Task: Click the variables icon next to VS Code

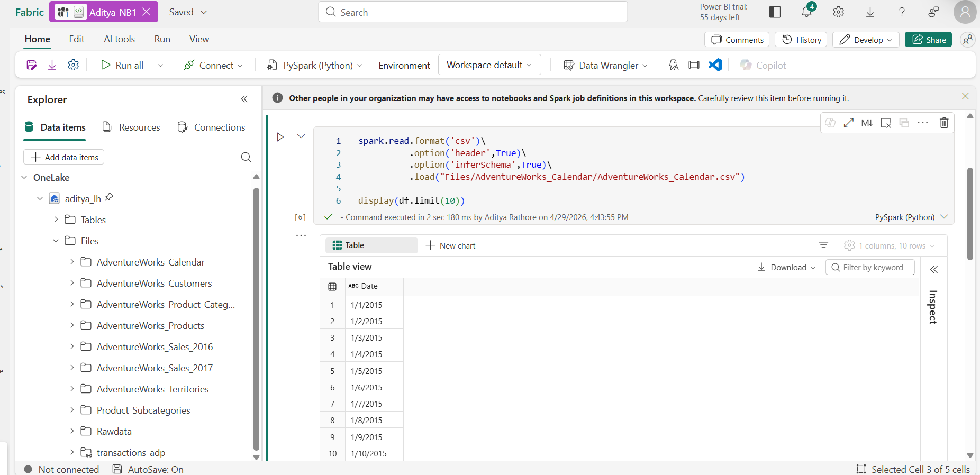Action: [x=694, y=65]
